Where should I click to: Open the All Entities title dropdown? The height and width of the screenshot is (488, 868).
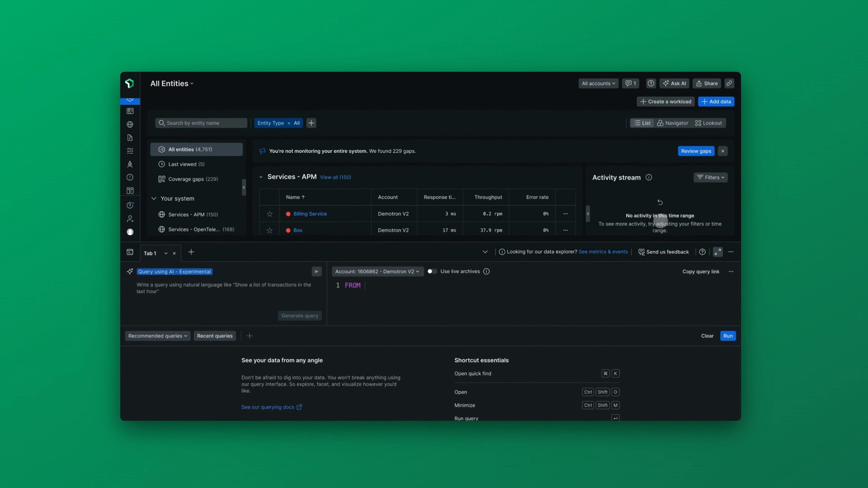point(172,84)
